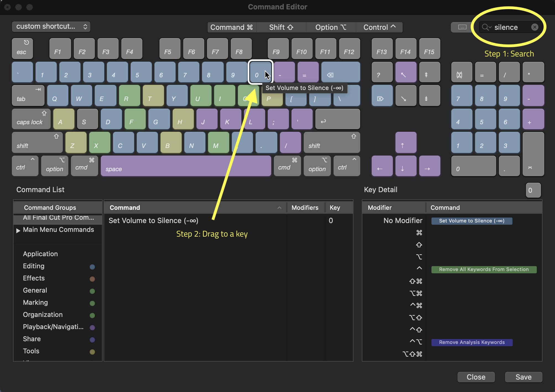The width and height of the screenshot is (555, 392).
Task: Open the custom shortcut command set popup
Action: click(51, 27)
